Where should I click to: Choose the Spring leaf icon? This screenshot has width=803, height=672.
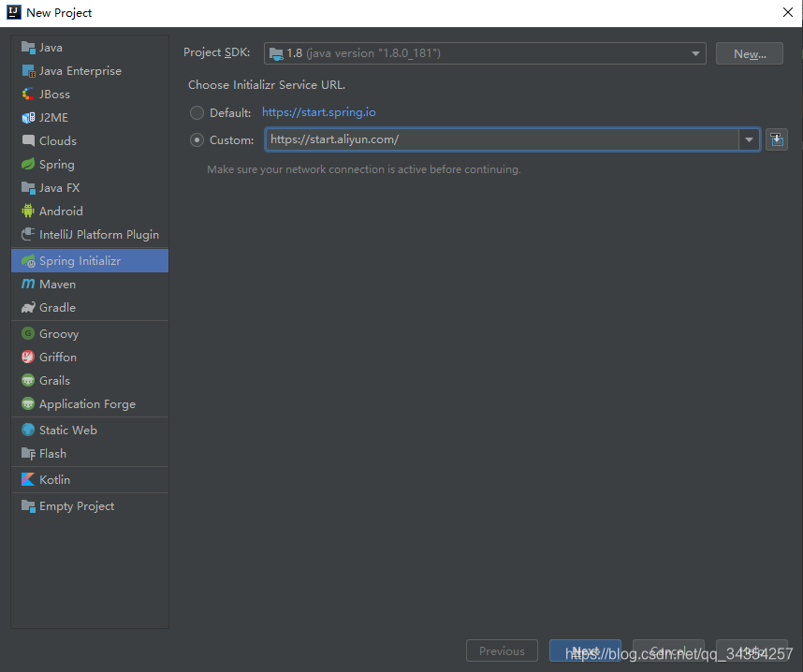click(x=28, y=165)
